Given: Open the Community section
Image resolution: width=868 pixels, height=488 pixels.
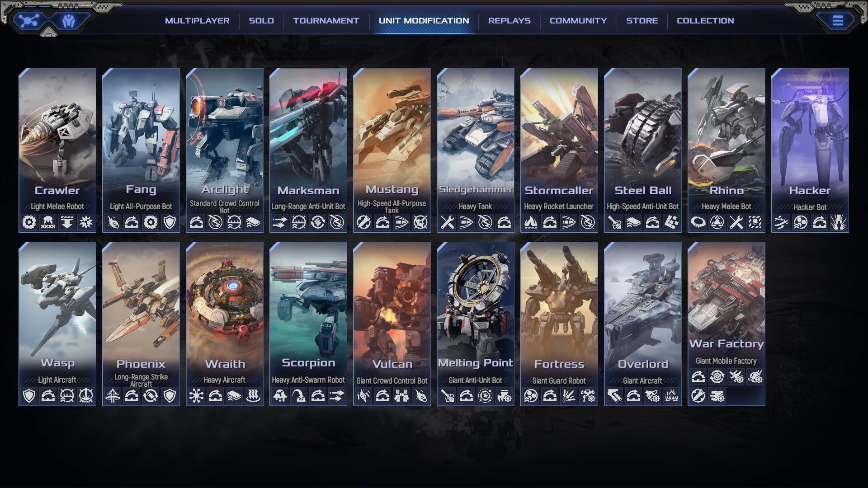Looking at the screenshot, I should pos(578,20).
